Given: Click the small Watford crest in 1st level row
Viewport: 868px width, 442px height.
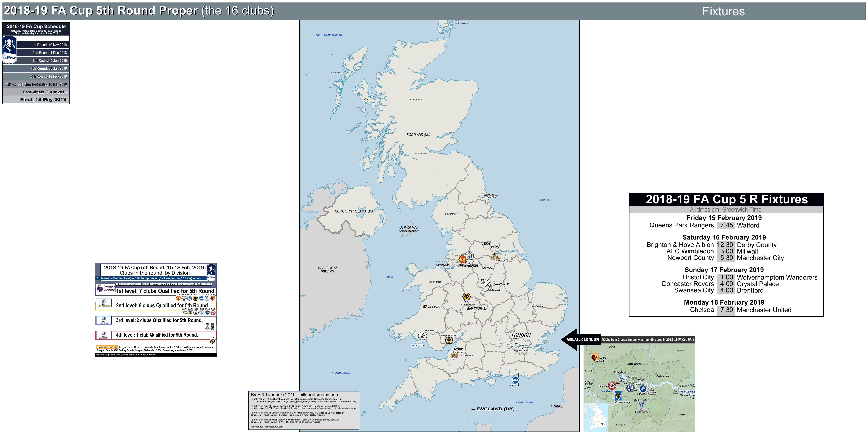Looking at the screenshot, I should coord(213,298).
